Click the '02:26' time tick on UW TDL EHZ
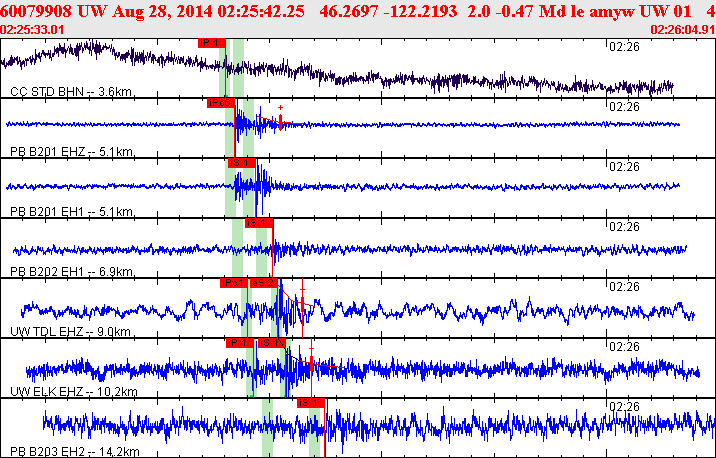The width and height of the screenshot is (716, 458). point(624,287)
